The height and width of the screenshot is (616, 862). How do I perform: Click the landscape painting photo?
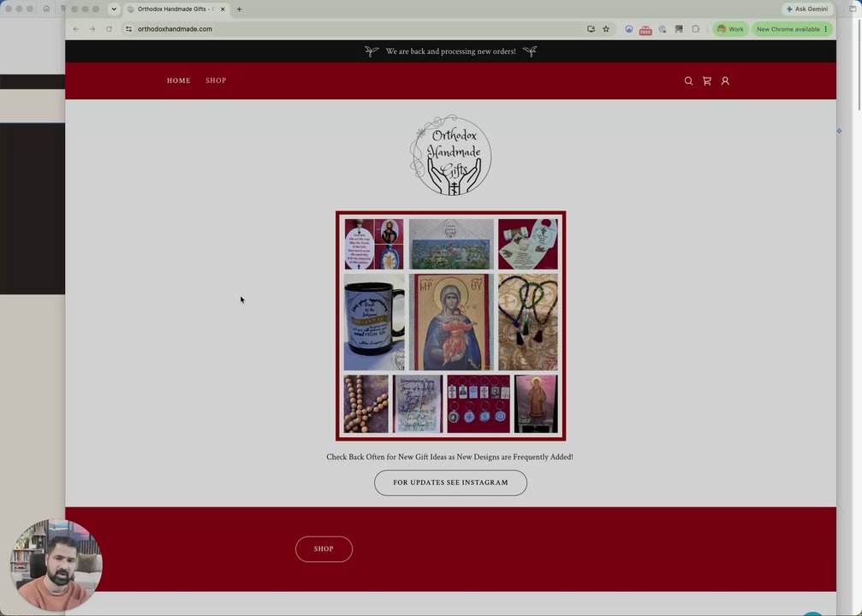coord(451,244)
